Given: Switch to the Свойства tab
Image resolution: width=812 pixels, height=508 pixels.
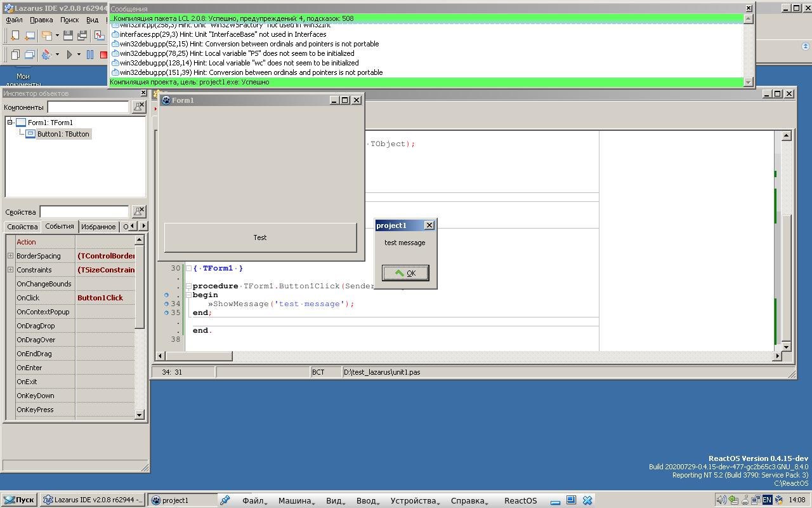Looking at the screenshot, I should click(x=22, y=227).
